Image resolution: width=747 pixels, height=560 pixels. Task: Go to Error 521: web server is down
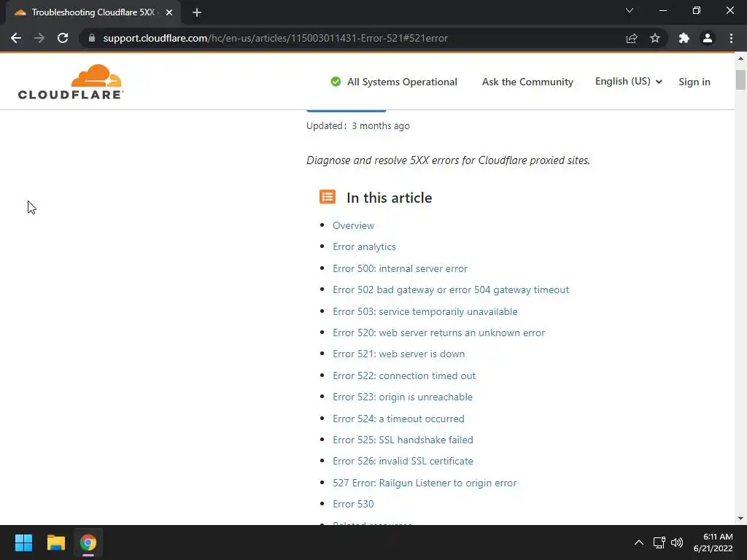[x=398, y=354]
